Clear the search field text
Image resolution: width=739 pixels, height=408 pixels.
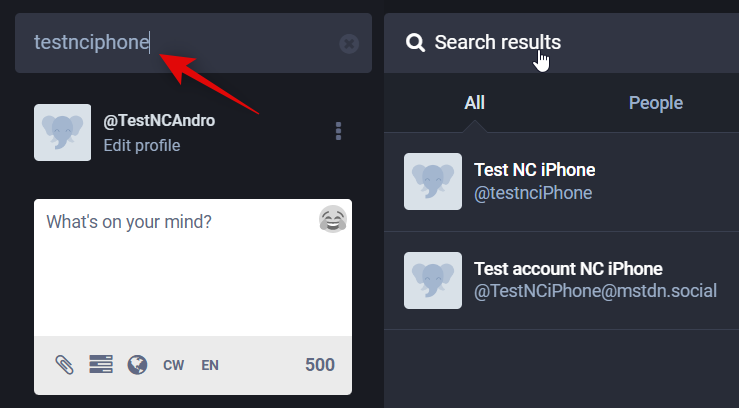click(x=348, y=43)
